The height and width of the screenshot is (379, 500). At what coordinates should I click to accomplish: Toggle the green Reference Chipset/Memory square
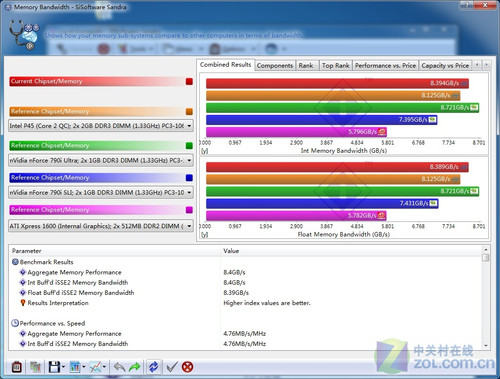[x=189, y=146]
